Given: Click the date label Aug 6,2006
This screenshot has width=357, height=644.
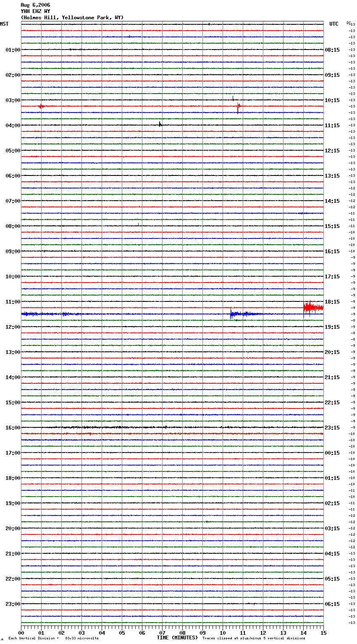Looking at the screenshot, I should pos(35,5).
